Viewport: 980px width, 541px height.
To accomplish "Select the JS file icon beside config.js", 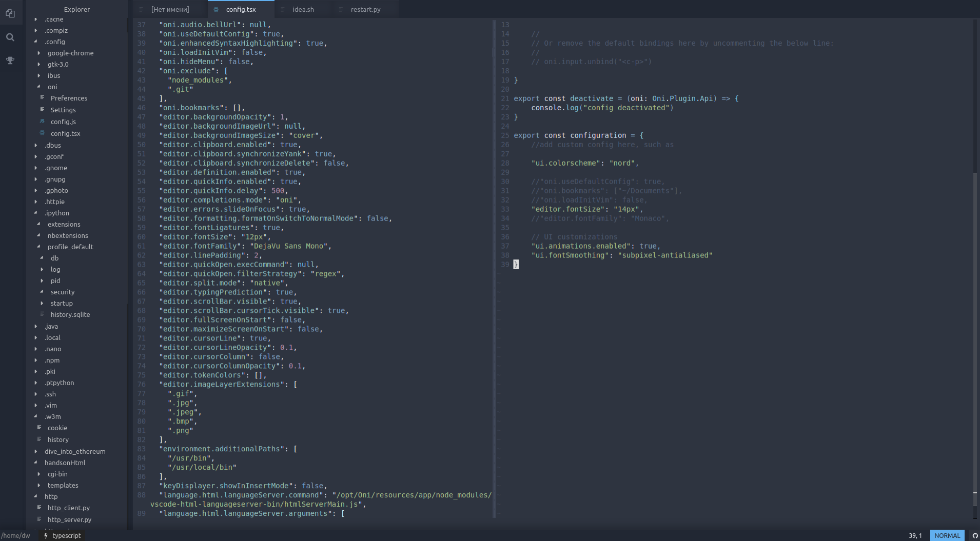I will [43, 122].
